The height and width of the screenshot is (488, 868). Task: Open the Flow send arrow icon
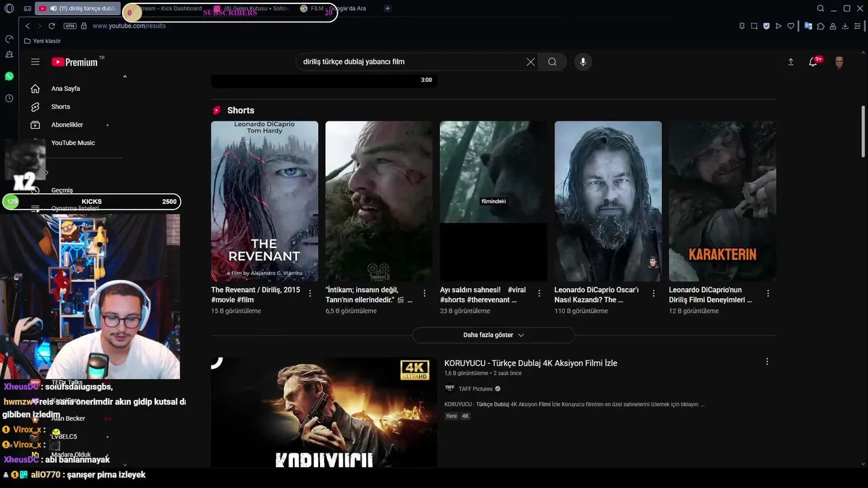pyautogui.click(x=778, y=26)
